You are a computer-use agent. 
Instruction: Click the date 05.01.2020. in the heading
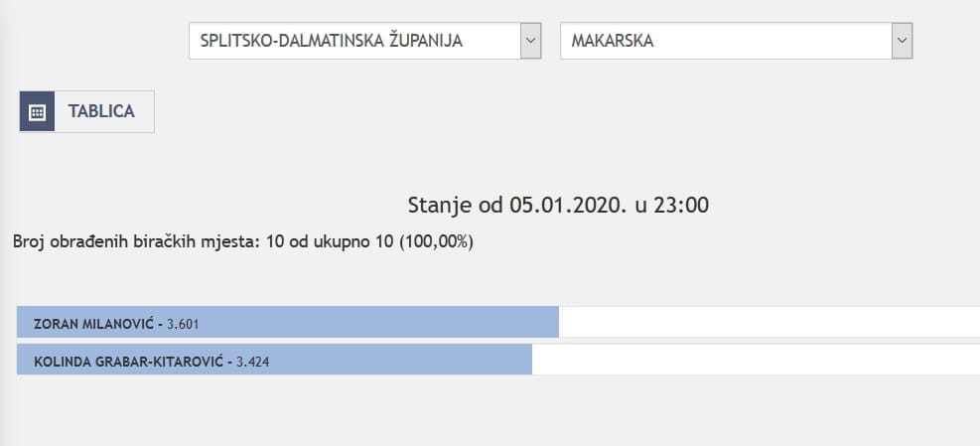coord(565,206)
